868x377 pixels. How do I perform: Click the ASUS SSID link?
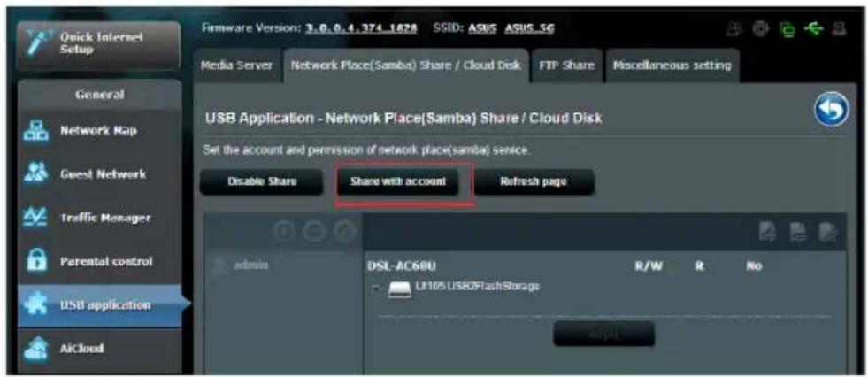(484, 28)
